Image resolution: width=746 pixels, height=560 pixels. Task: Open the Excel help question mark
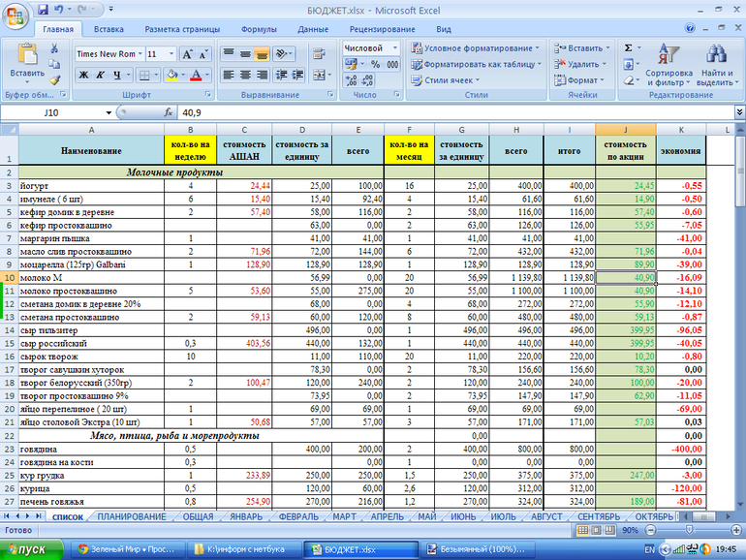tap(690, 28)
